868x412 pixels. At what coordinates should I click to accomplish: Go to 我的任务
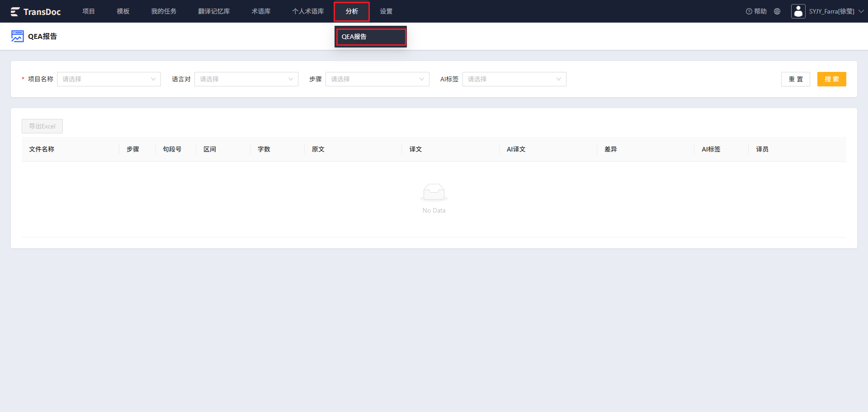[164, 11]
